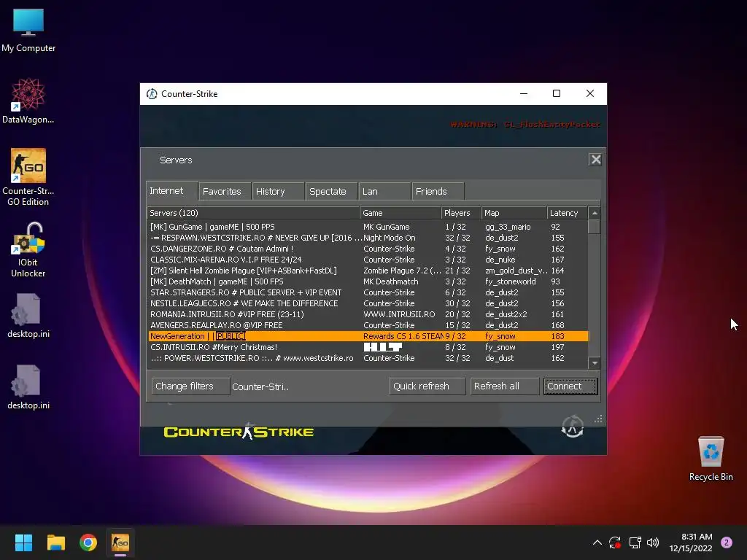Open the volume speaker tray icon
747x560 pixels.
tap(653, 542)
